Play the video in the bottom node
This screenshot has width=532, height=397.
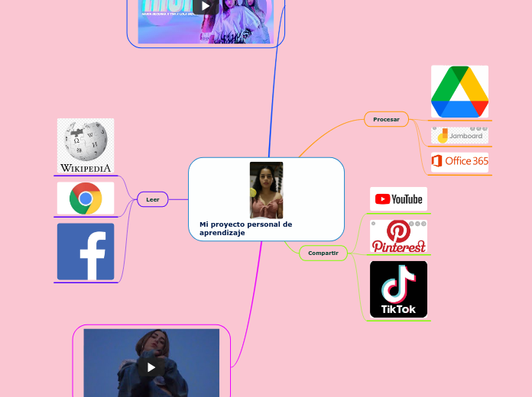click(x=151, y=367)
